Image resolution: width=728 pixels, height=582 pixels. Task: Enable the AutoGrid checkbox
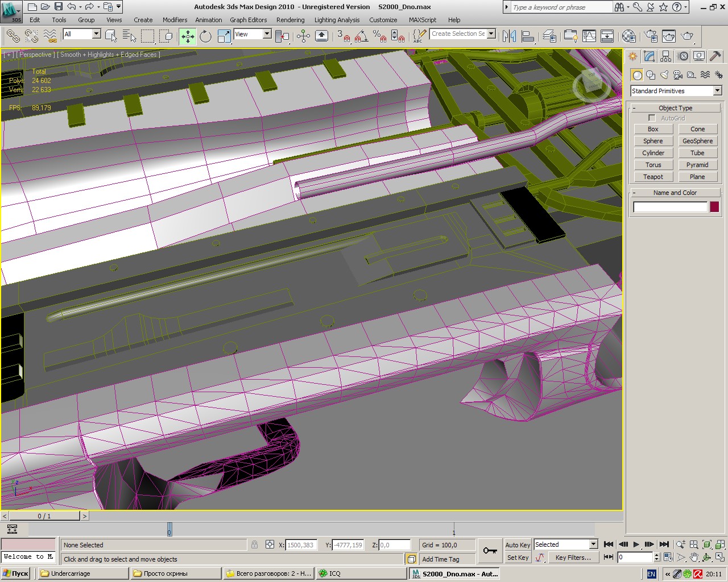coord(652,118)
